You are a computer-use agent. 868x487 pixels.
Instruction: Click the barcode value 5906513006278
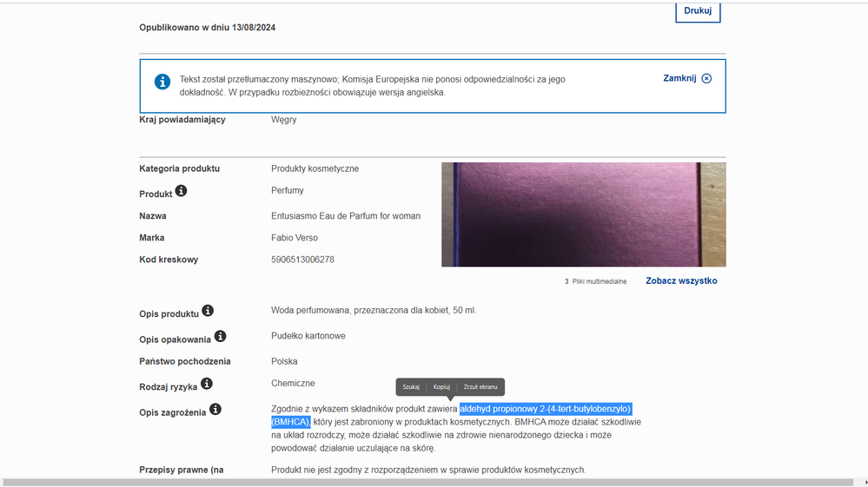coord(302,260)
